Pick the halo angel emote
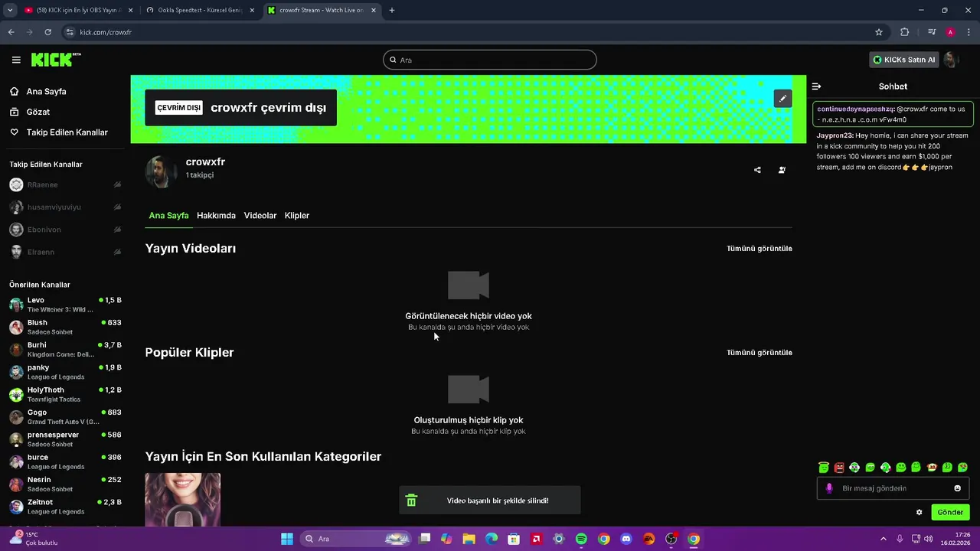 (824, 467)
